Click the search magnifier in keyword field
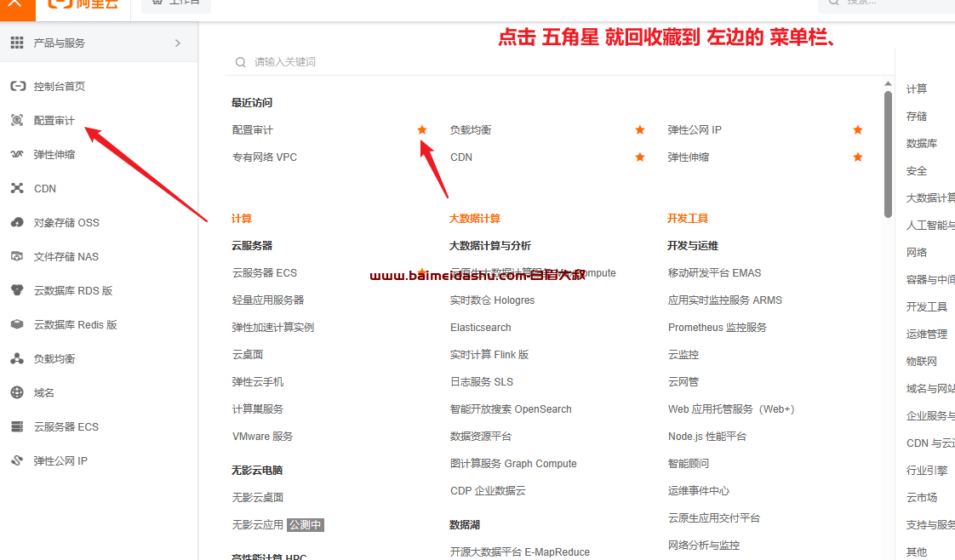 point(241,62)
